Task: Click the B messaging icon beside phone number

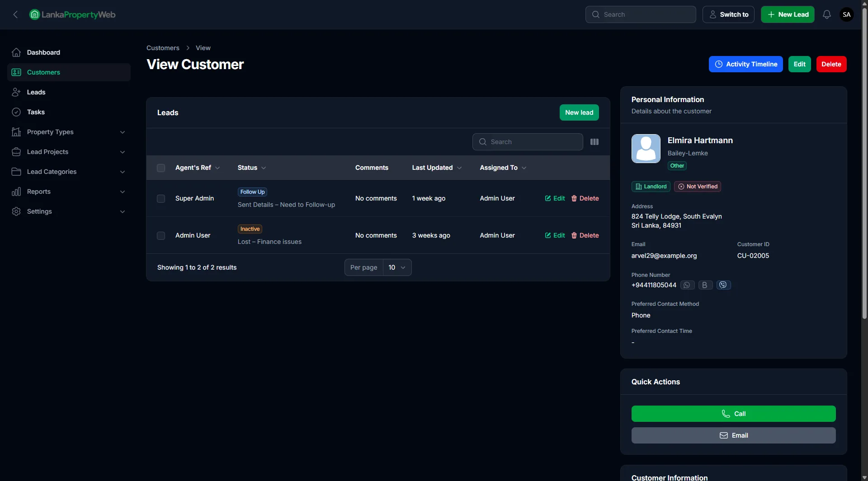Action: click(x=705, y=285)
